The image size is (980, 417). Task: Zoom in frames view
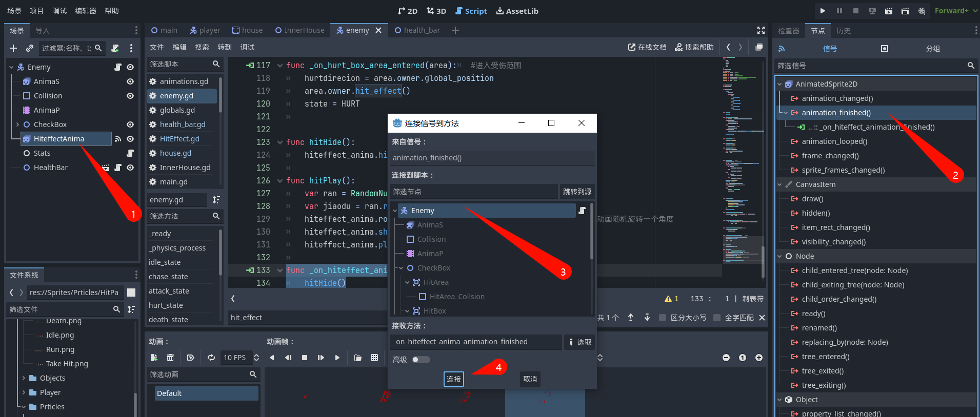tap(759, 358)
